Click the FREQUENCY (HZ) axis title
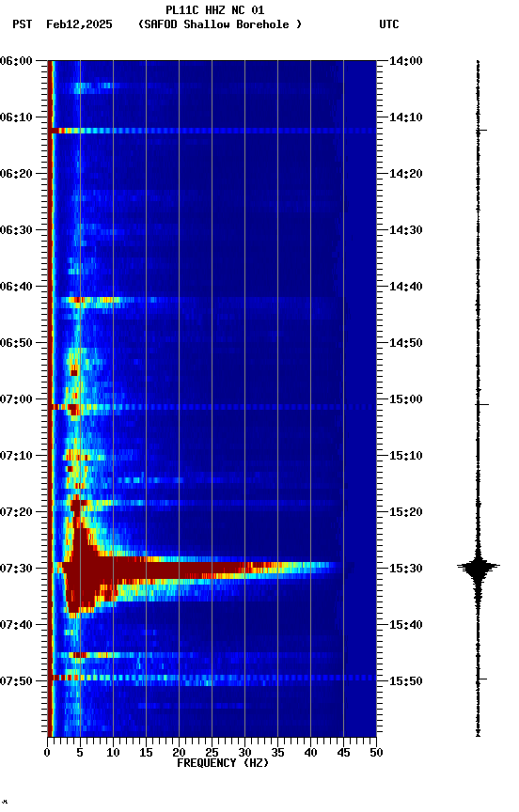 click(x=223, y=763)
